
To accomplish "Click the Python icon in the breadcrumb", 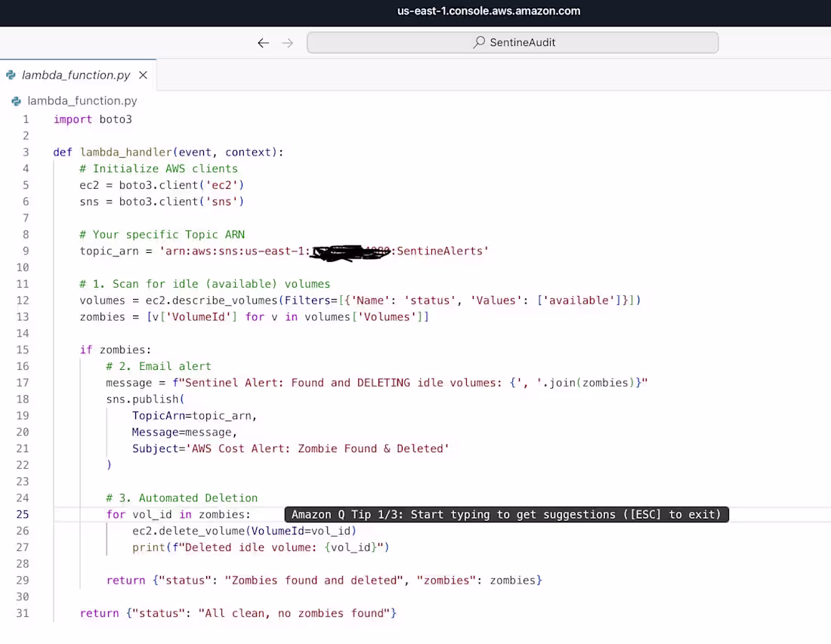I will pyautogui.click(x=17, y=100).
